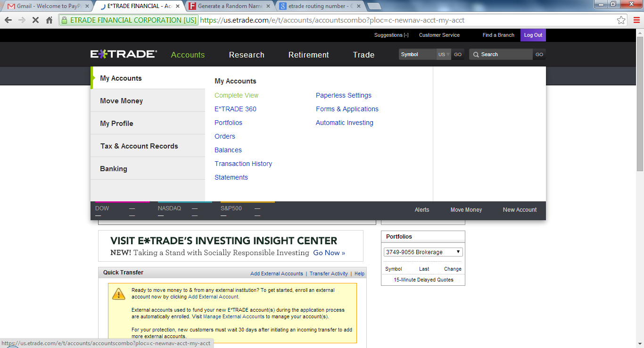Click Go Now » in Insight Center banner
This screenshot has width=644, height=348.
click(x=329, y=253)
